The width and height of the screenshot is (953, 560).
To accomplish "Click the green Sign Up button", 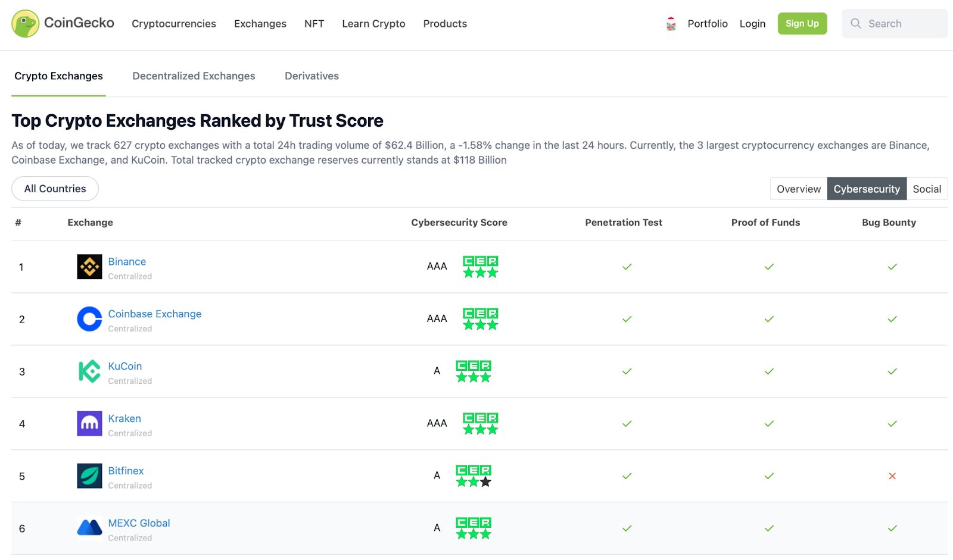I will coord(802,24).
